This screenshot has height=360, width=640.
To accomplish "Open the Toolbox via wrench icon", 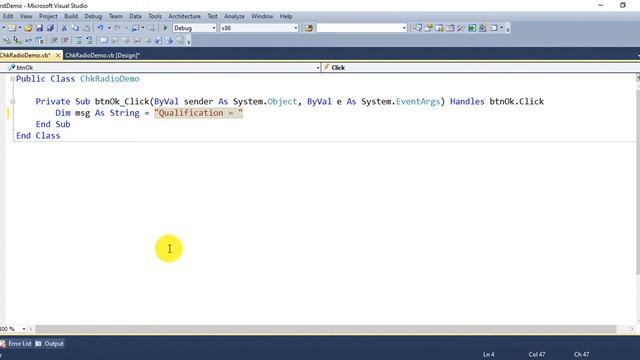I will [x=461, y=28].
